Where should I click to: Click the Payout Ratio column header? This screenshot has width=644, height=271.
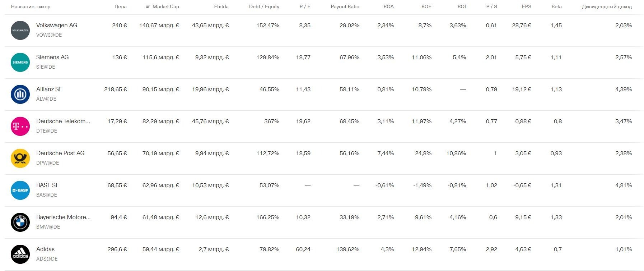tap(345, 6)
